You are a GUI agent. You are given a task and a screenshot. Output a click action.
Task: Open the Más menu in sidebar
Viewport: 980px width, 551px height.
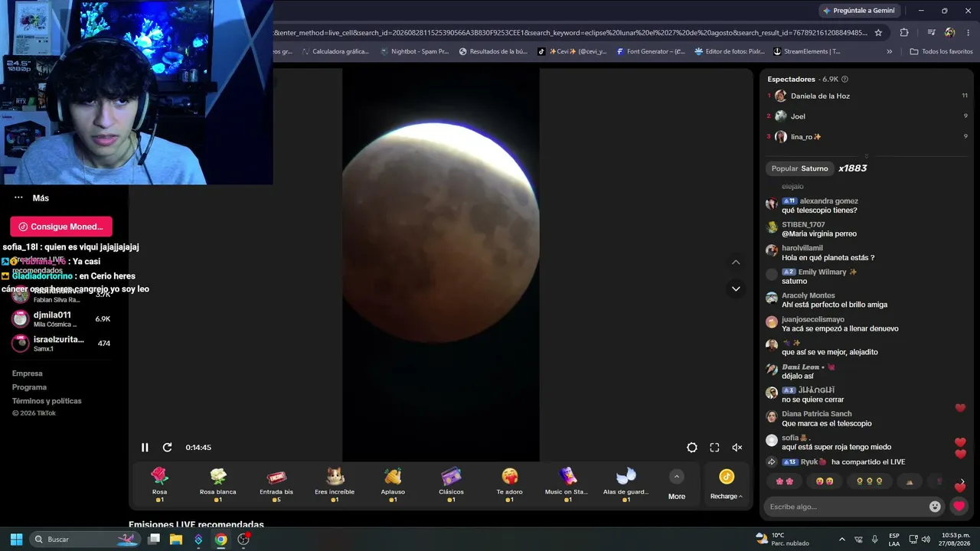click(x=31, y=198)
